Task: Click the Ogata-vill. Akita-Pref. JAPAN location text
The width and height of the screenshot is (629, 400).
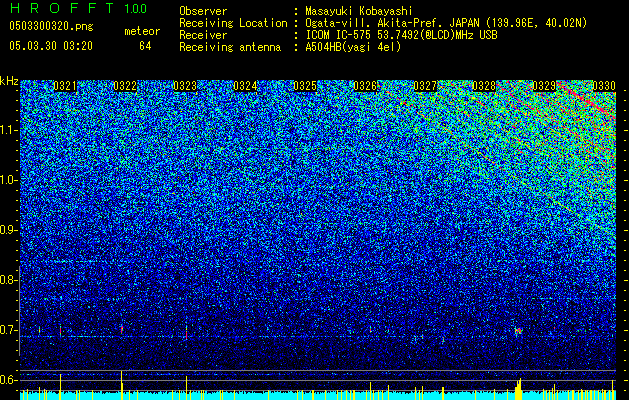Action: [x=446, y=23]
